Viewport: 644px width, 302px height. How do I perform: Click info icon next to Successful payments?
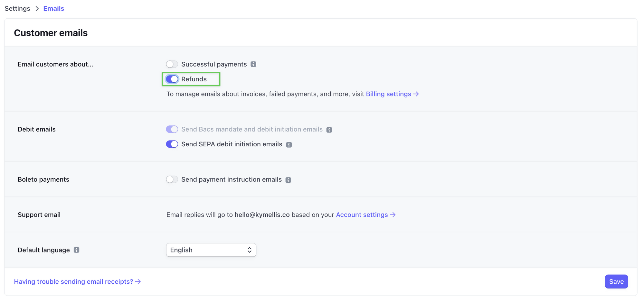[x=253, y=64]
